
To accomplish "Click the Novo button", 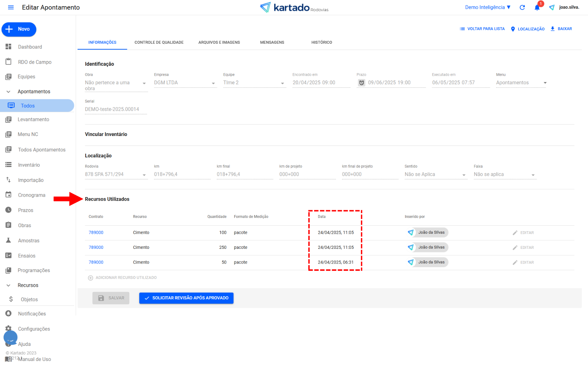I will click(19, 29).
